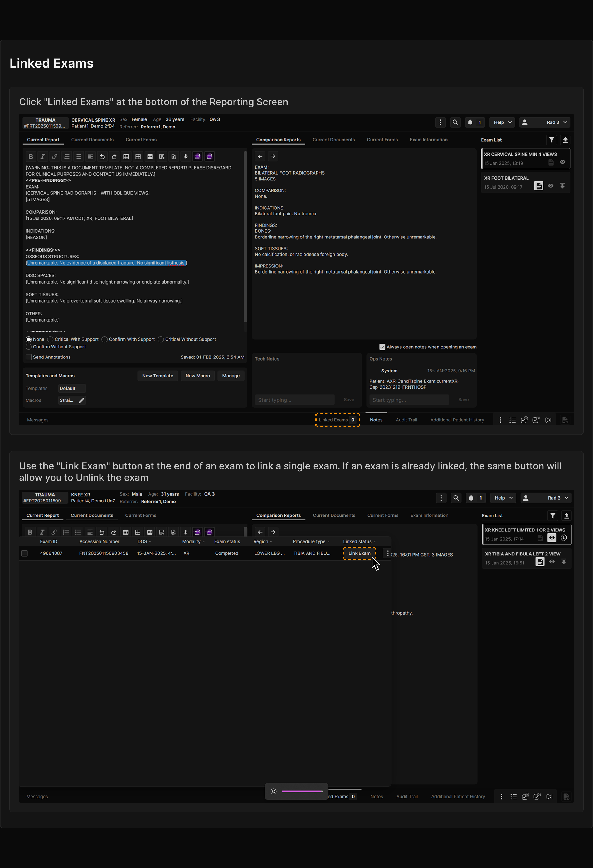The image size is (593, 868).
Task: Click the Cervical Spine report editor scrollbar
Action: coord(245,237)
